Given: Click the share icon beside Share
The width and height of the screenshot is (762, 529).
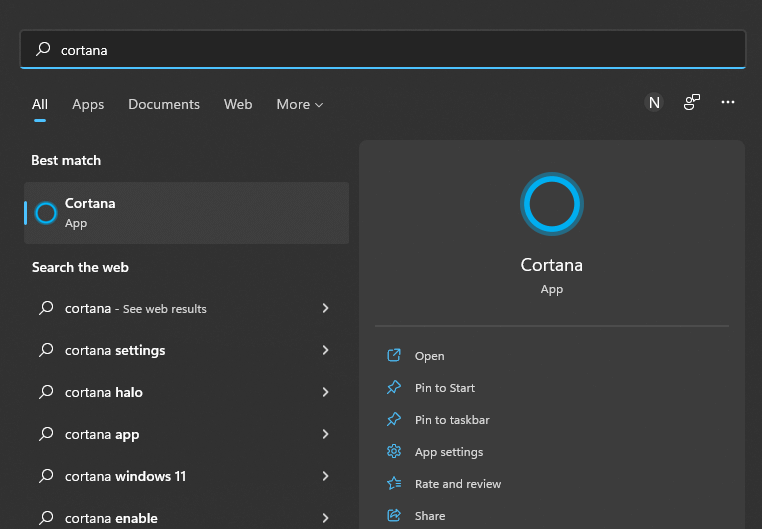Looking at the screenshot, I should click(394, 515).
